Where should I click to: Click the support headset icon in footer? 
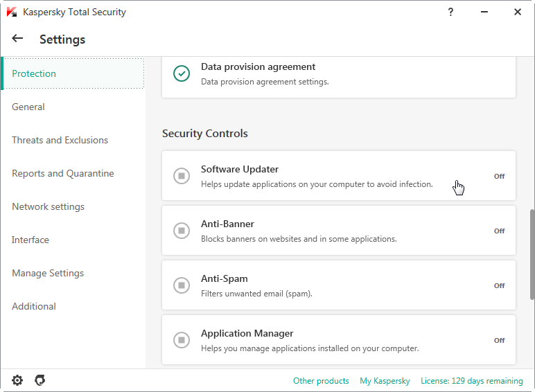pos(40,380)
